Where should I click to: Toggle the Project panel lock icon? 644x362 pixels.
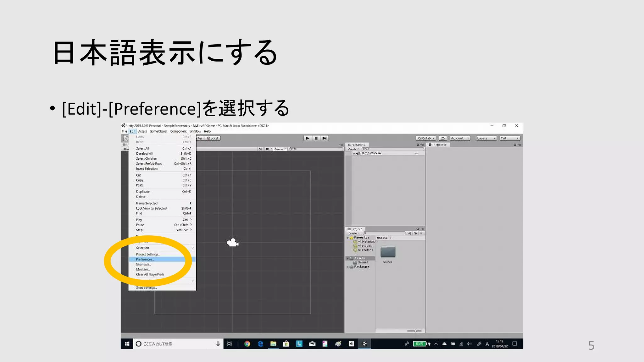coord(418,229)
